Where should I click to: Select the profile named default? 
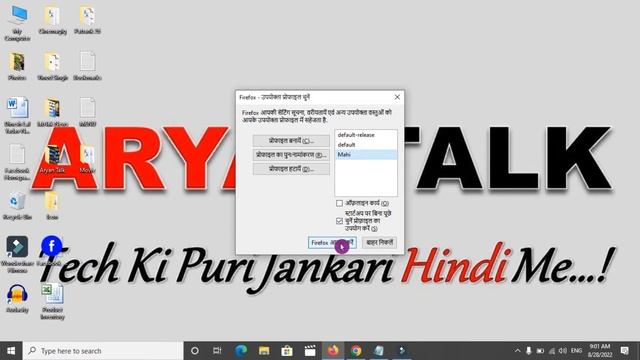[x=366, y=144]
